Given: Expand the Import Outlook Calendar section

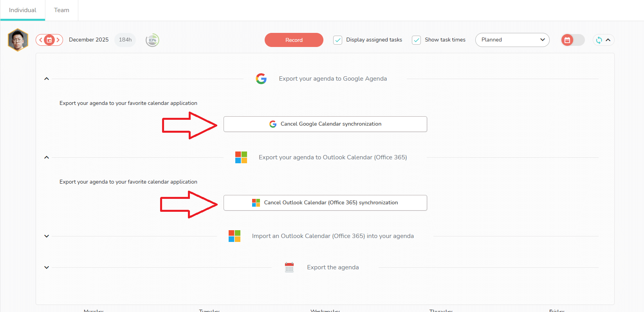Looking at the screenshot, I should click(47, 236).
